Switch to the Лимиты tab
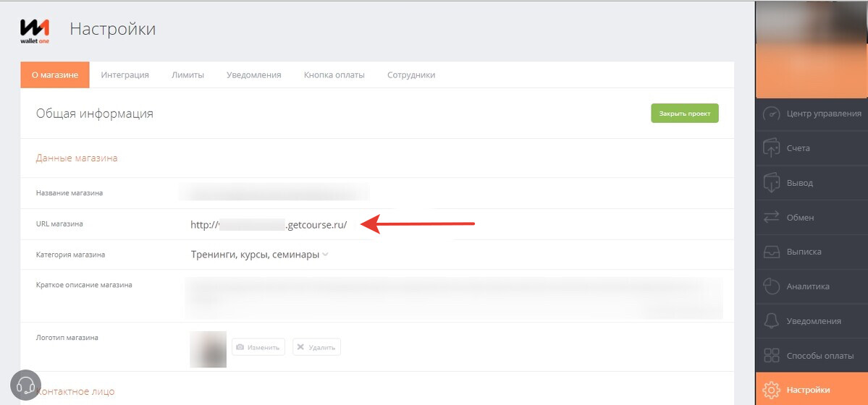Image resolution: width=868 pixels, height=405 pixels. click(187, 75)
